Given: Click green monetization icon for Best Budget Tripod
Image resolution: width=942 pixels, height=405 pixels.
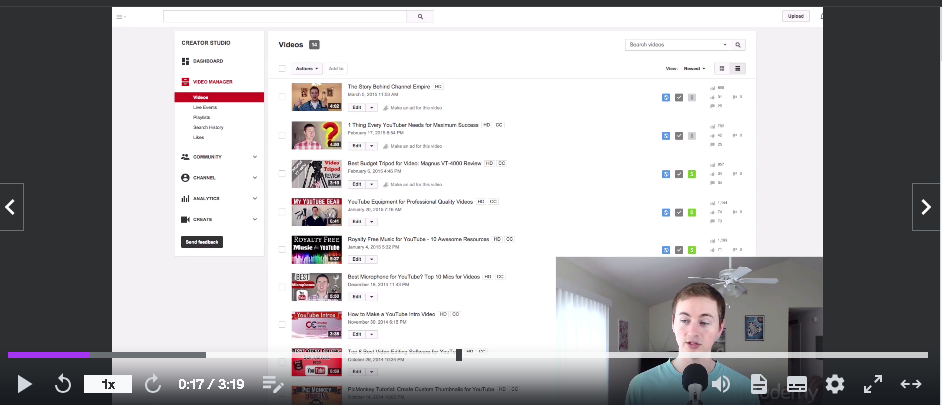Looking at the screenshot, I should click(x=692, y=174).
